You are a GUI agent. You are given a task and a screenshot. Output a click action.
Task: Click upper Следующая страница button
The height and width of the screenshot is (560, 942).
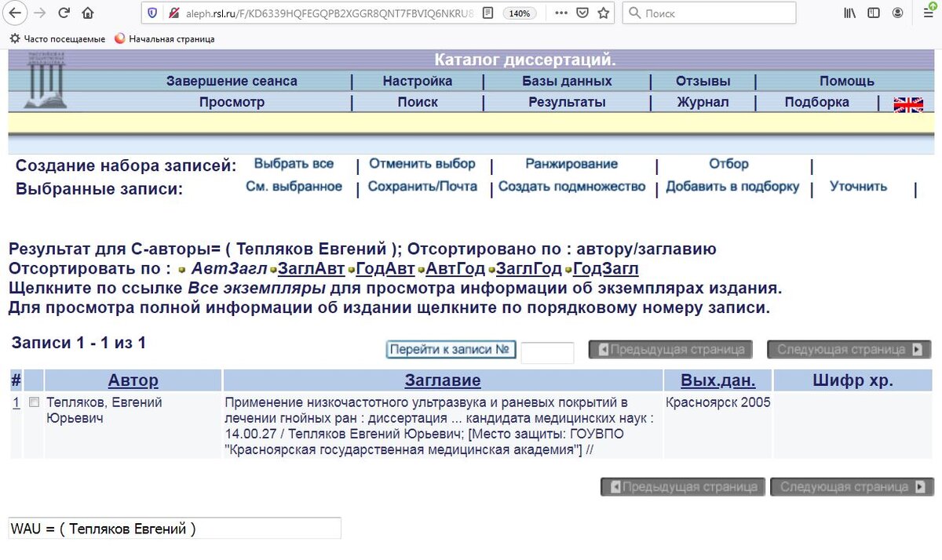[849, 350]
